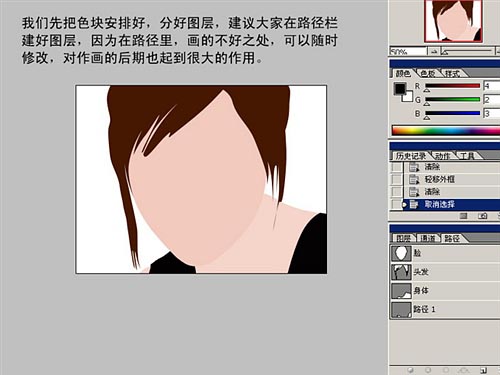
Task: Click the 路径 1 path thumbnail
Action: coord(401,309)
